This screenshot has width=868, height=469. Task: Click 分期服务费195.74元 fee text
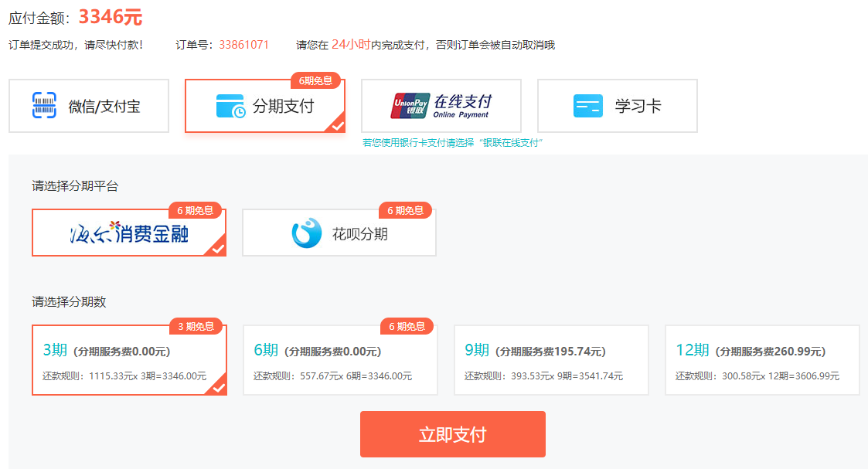tap(550, 352)
